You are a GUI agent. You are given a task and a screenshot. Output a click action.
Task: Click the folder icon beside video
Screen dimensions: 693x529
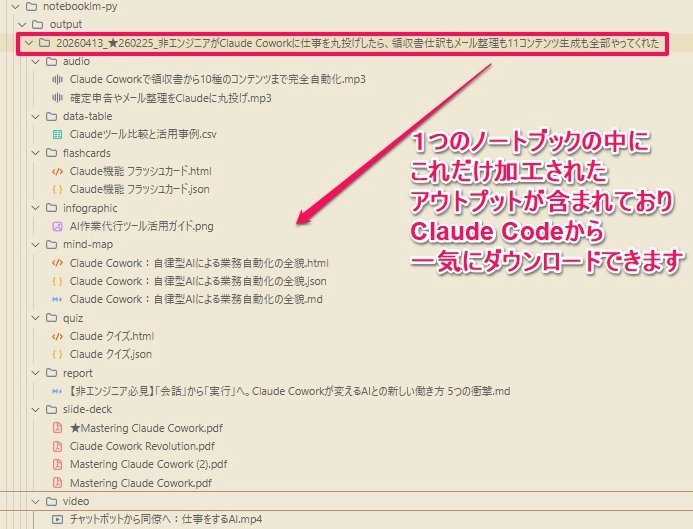pyautogui.click(x=51, y=501)
